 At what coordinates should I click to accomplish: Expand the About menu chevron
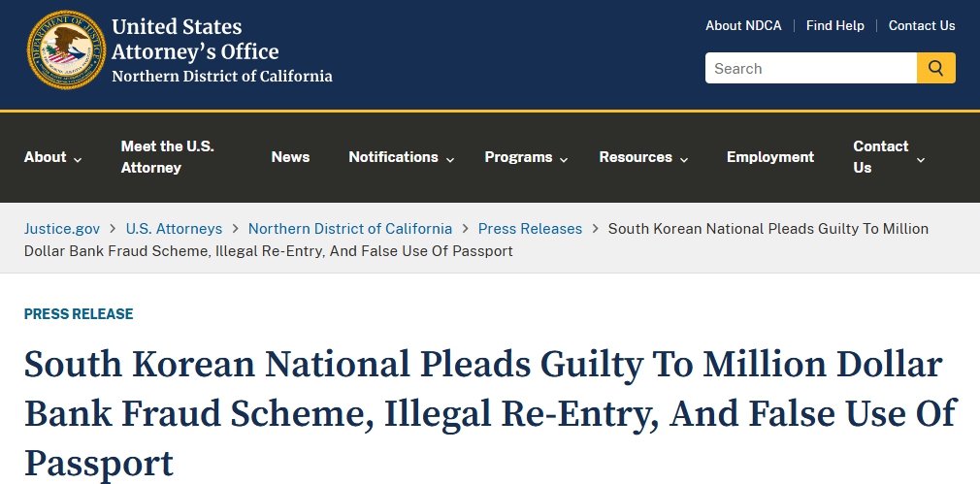tap(78, 160)
